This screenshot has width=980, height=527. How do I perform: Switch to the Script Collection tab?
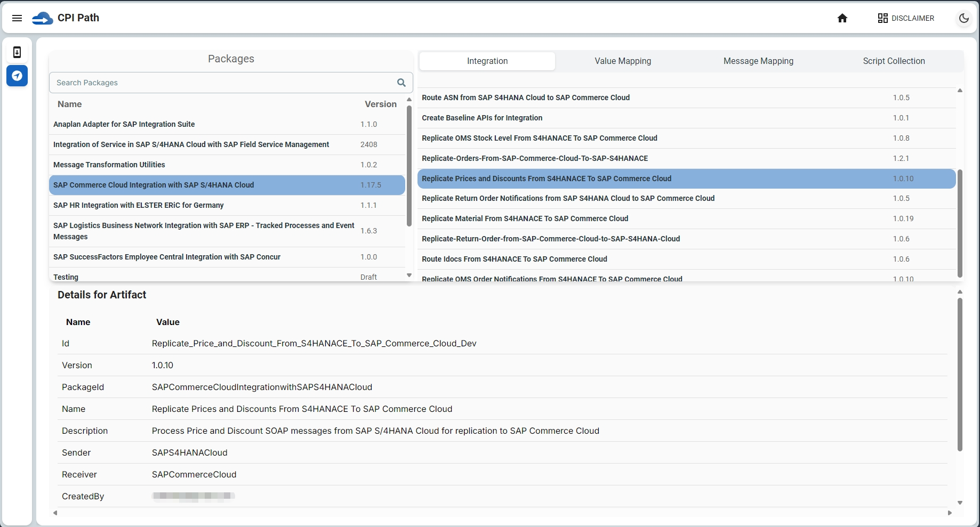pos(894,61)
